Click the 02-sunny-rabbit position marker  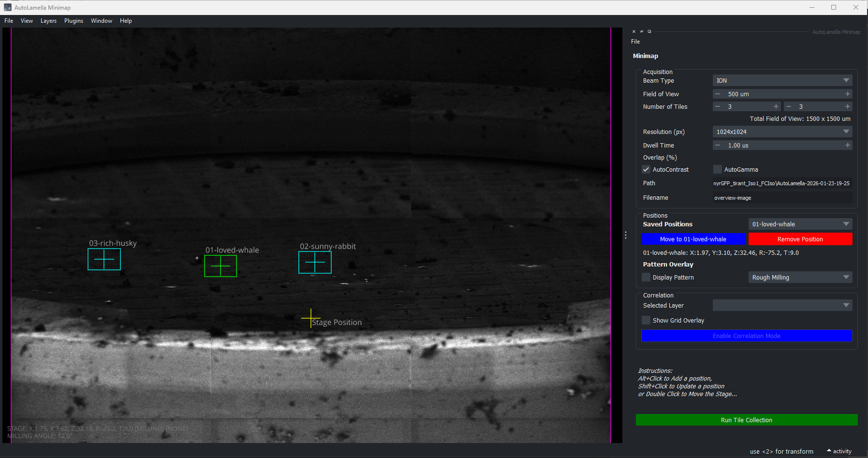pyautogui.click(x=315, y=263)
